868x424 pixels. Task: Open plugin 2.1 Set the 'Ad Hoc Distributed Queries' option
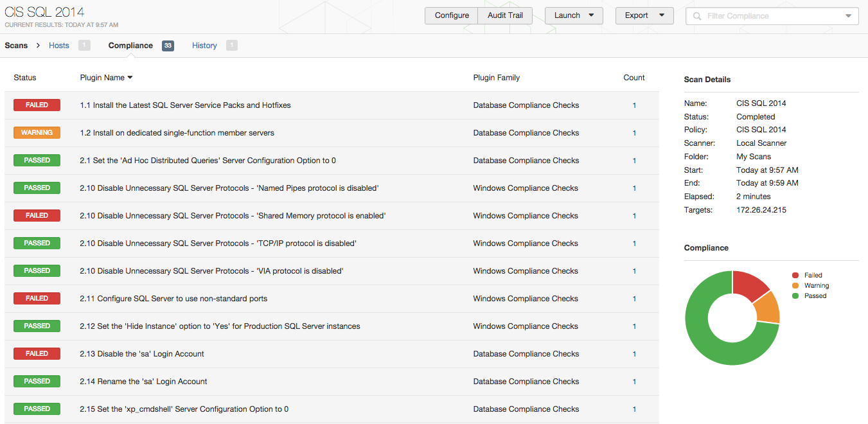click(208, 161)
